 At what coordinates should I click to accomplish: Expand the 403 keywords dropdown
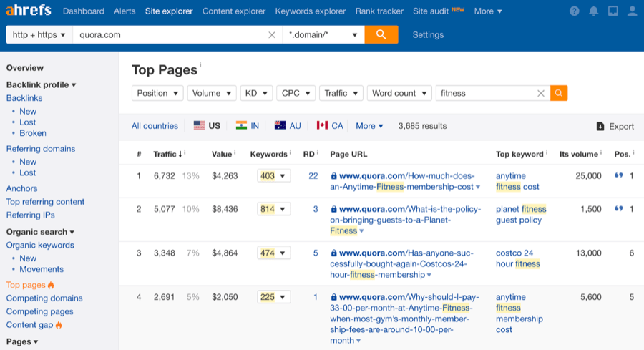274,175
